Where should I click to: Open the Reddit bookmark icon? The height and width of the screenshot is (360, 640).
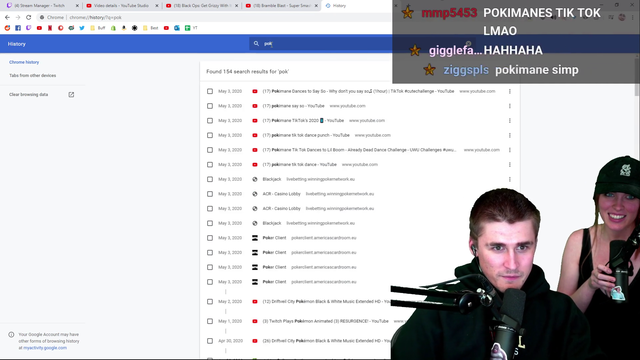click(7, 28)
